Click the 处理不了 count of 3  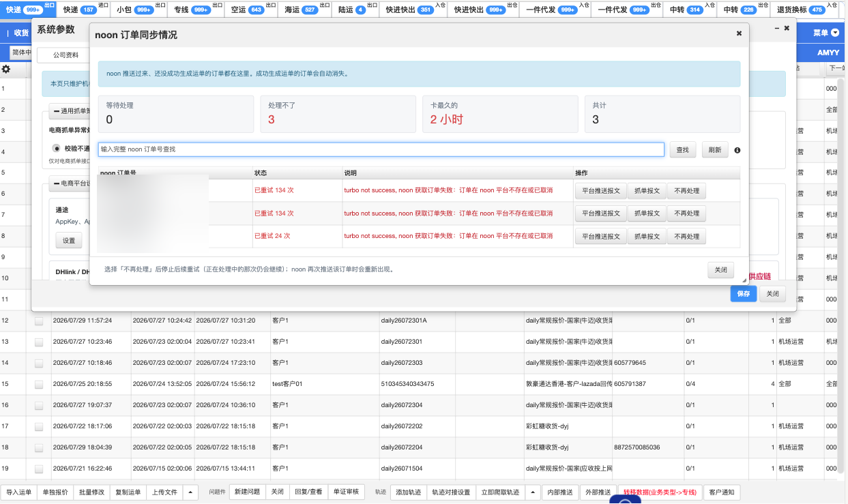(x=271, y=119)
